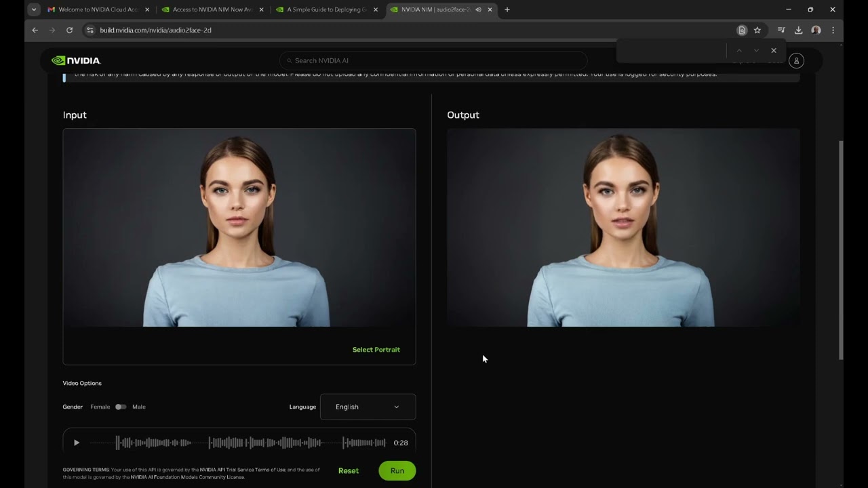The image size is (868, 488).
Task: Focus the Search NVIDIA AI field
Action: [433, 60]
